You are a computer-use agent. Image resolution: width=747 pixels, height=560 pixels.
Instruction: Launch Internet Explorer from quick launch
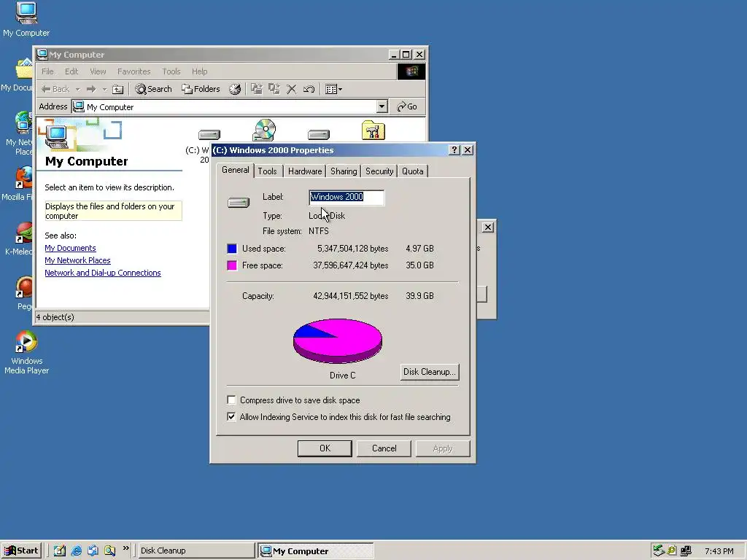point(76,551)
